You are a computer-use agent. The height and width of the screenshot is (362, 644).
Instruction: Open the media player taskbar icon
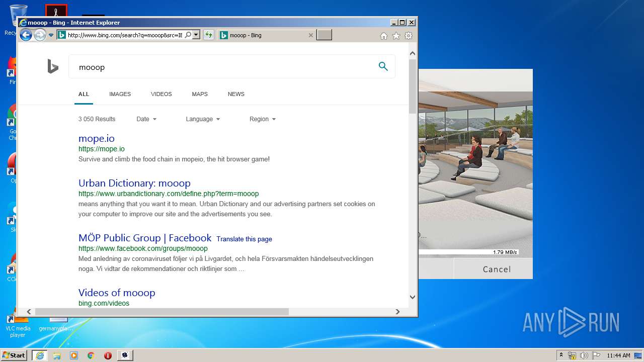coord(74,355)
